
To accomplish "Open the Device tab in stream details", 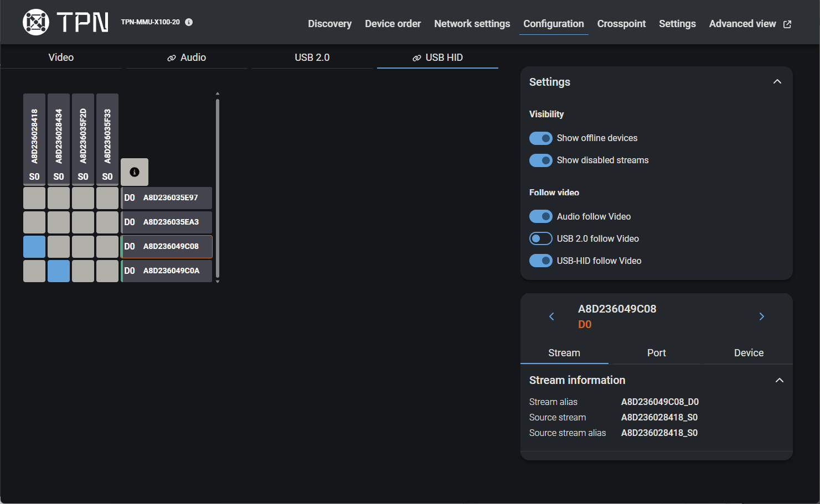I will [749, 353].
